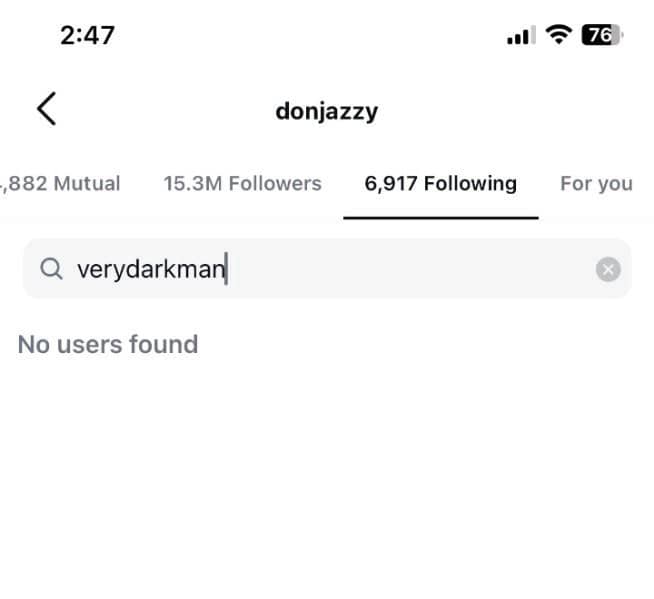Tap the No users found message
Image resolution: width=654 pixels, height=599 pixels.
(108, 345)
